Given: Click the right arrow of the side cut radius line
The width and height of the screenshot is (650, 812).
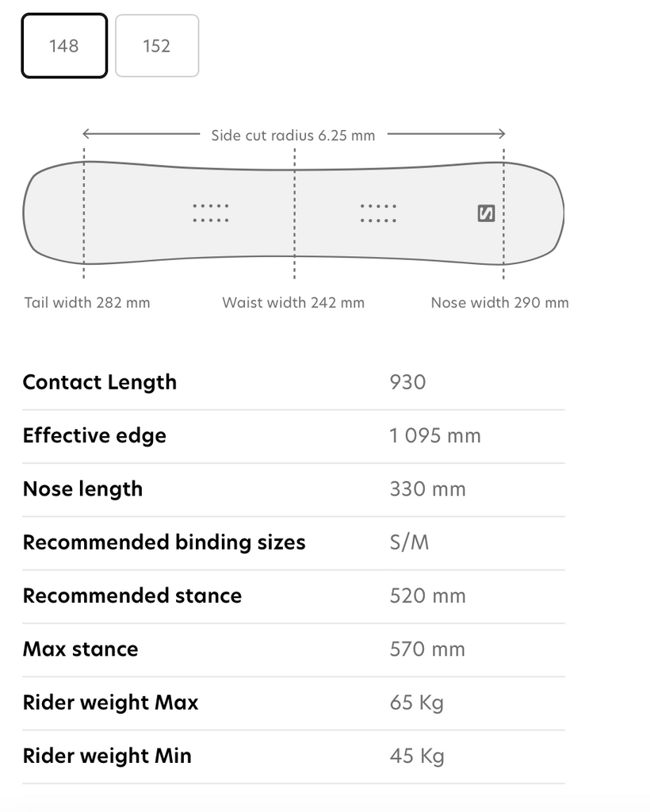Looking at the screenshot, I should point(501,133).
